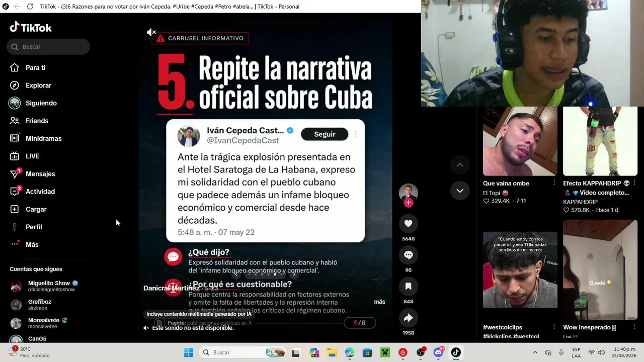Follow the creator with the red plus
This screenshot has height=362, width=644.
(x=409, y=203)
